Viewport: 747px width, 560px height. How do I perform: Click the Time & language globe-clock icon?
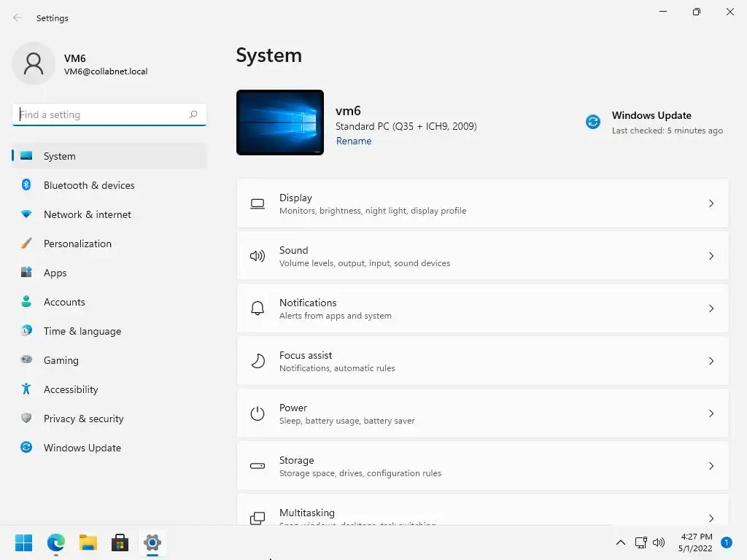pos(26,330)
